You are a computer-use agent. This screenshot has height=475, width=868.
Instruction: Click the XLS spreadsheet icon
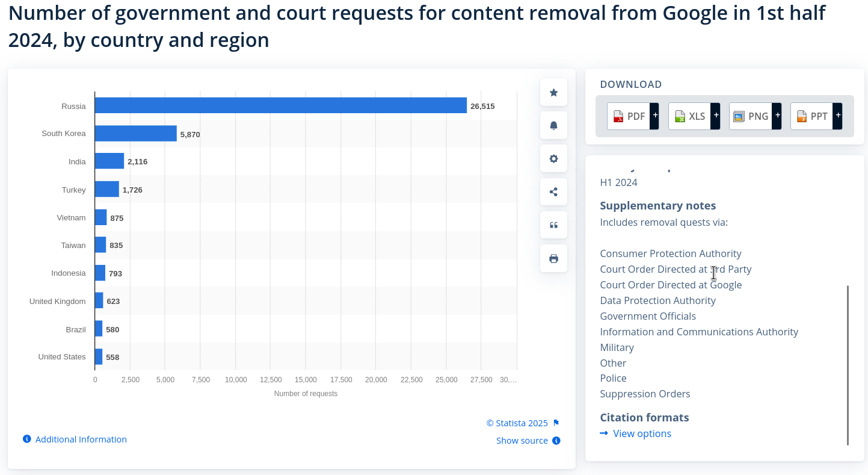pyautogui.click(x=680, y=117)
